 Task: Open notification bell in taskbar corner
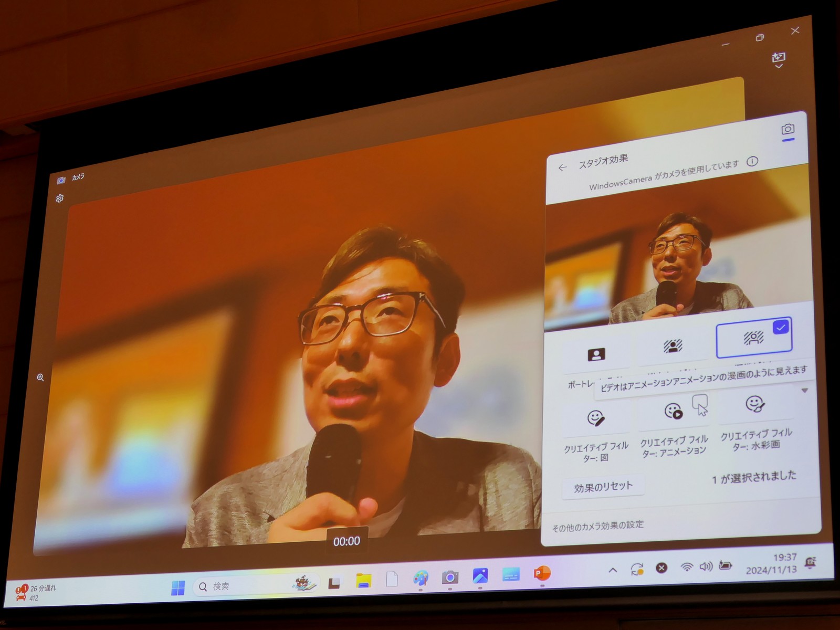[810, 562]
